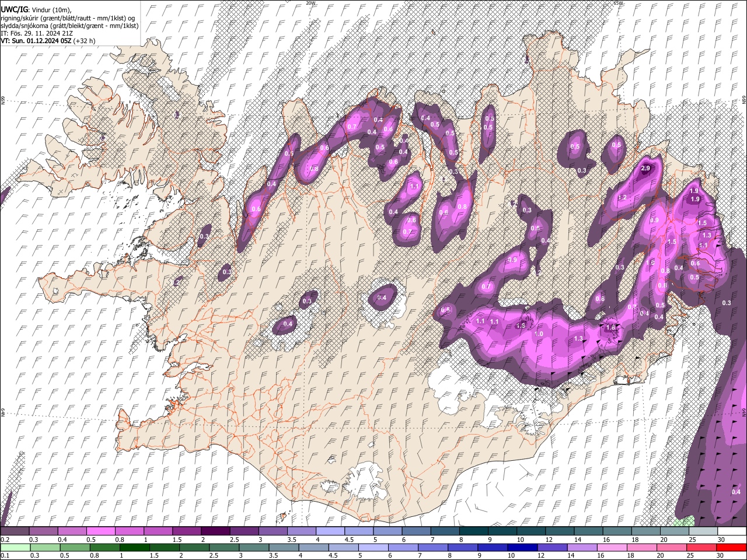Pick the bright pink top-row swatch at 0.5
Image resolution: width=747 pixels, height=560 pixels.
point(100,531)
